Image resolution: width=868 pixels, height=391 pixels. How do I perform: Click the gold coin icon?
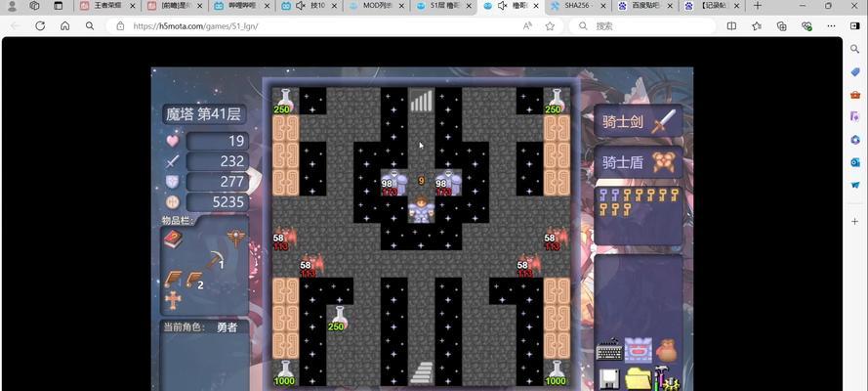coord(173,202)
